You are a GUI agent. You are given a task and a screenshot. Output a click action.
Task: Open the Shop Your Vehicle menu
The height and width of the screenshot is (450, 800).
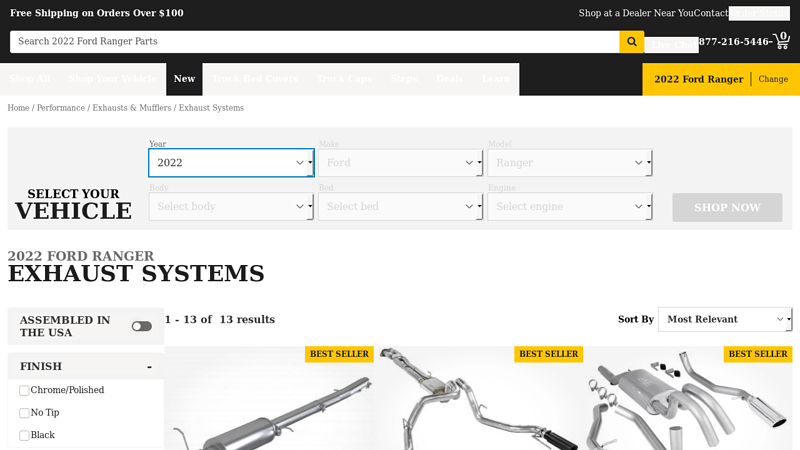[113, 79]
